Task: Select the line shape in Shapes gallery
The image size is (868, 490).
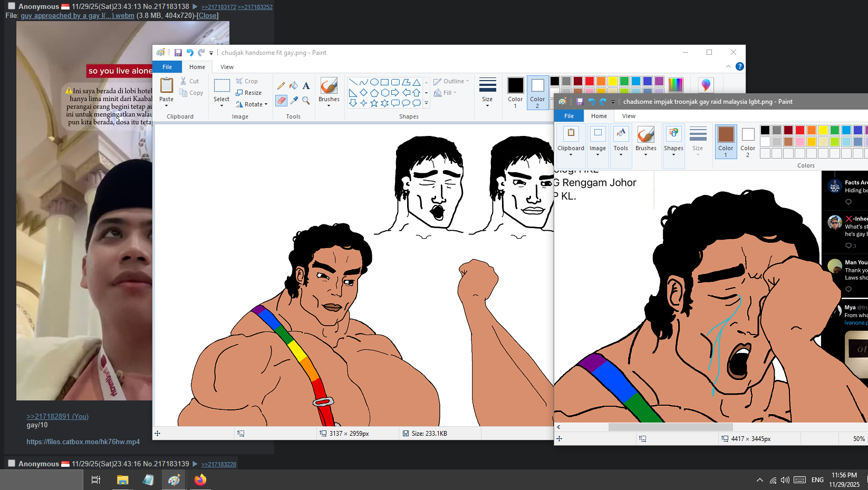Action: pyautogui.click(x=353, y=82)
